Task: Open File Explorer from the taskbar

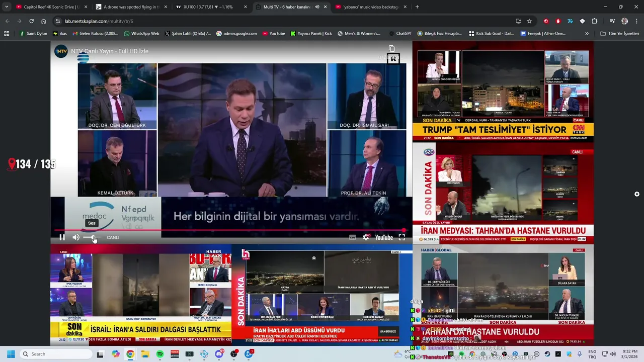Action: tap(145, 354)
